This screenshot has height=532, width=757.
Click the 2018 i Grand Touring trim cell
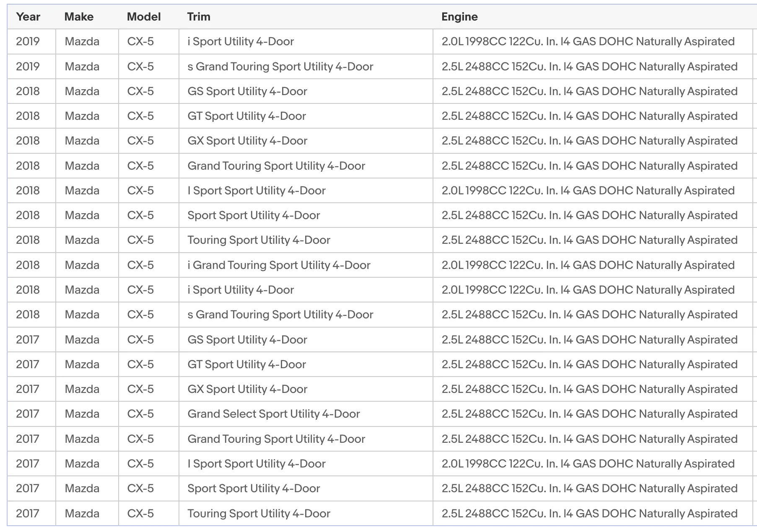306,265
